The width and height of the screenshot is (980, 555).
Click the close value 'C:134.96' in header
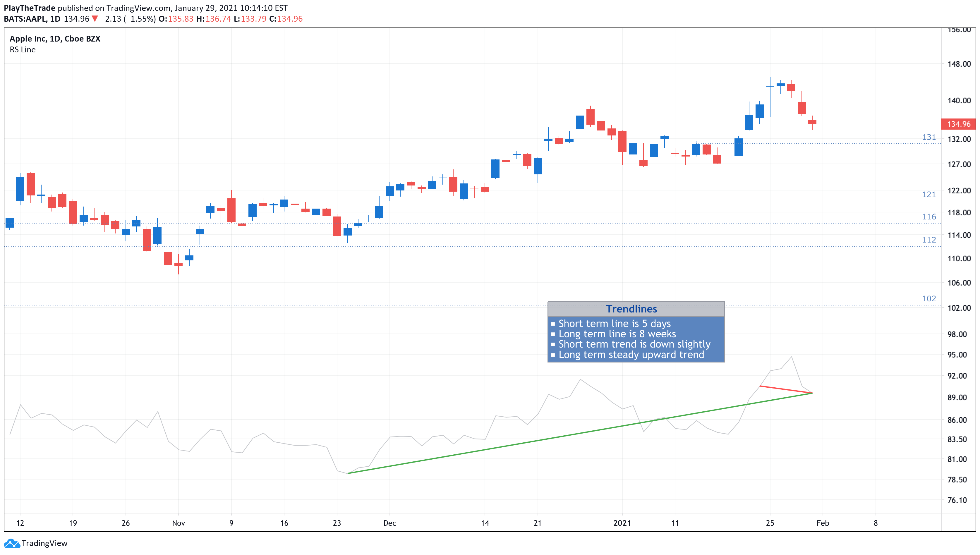(x=286, y=19)
